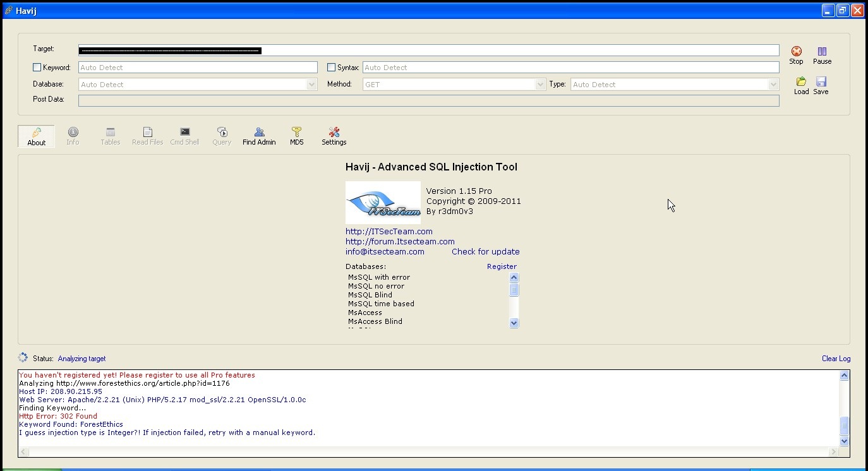Click the log horizontal scroll left arrow
Screen dimensions: 868x471
(23, 451)
